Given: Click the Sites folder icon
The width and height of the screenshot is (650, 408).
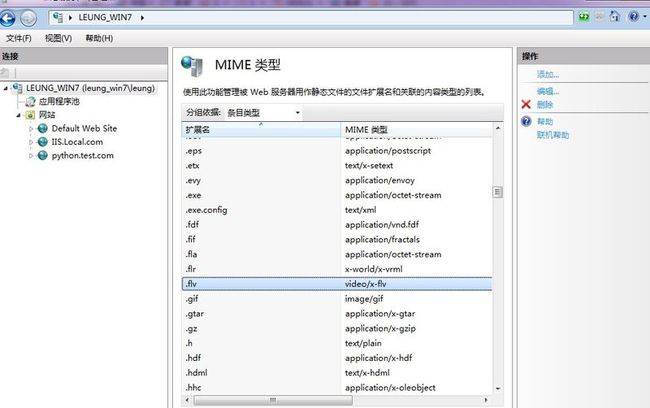Looking at the screenshot, I should point(30,115).
